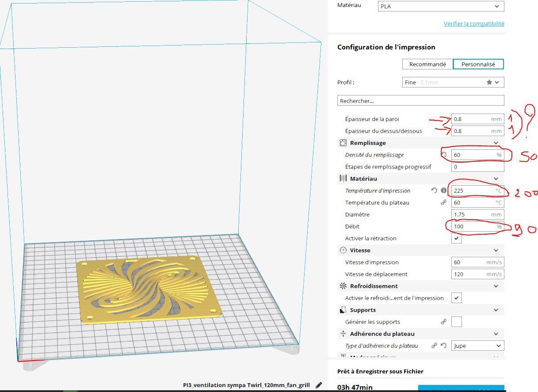
Task: Click the Refroidissement fan section icon
Action: tap(343, 286)
